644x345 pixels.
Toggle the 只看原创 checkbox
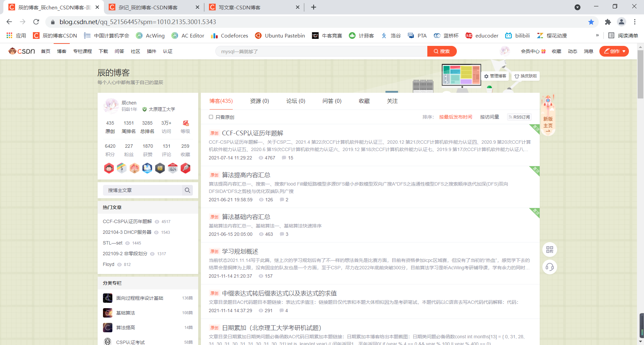pos(211,117)
